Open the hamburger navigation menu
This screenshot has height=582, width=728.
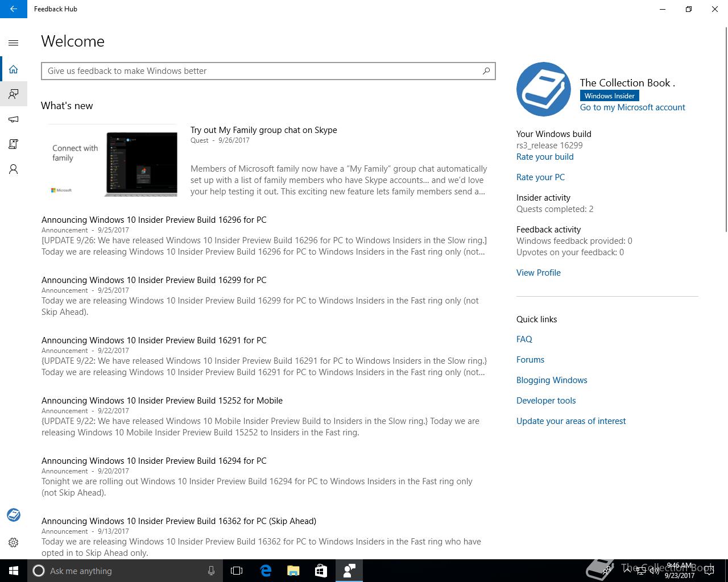[x=14, y=43]
